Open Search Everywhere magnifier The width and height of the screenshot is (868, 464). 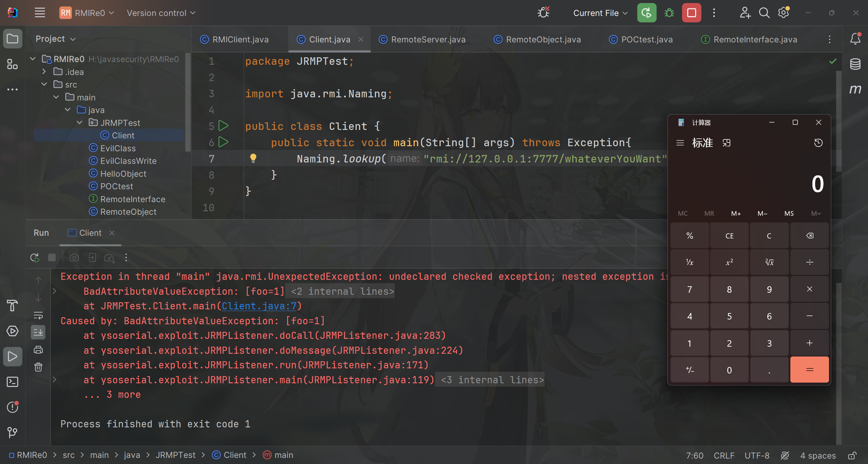[764, 13]
